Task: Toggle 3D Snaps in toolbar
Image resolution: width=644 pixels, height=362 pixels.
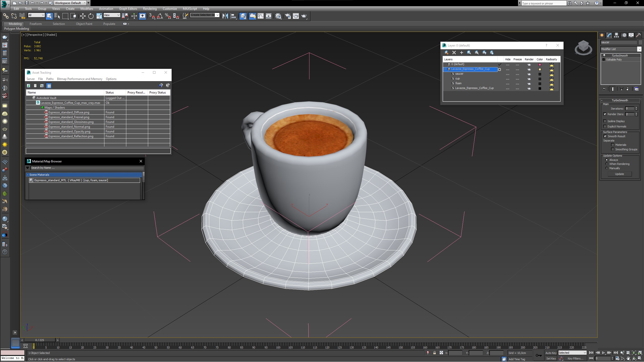Action: point(152,16)
